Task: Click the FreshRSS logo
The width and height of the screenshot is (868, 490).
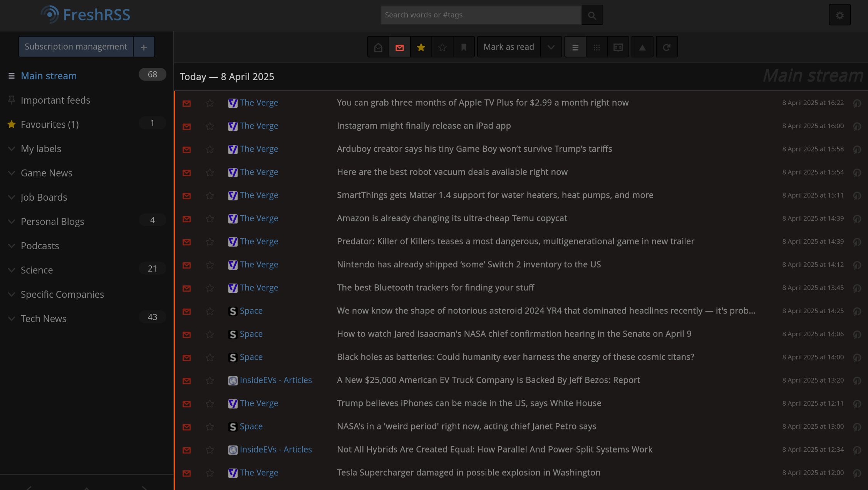Action: [x=85, y=15]
